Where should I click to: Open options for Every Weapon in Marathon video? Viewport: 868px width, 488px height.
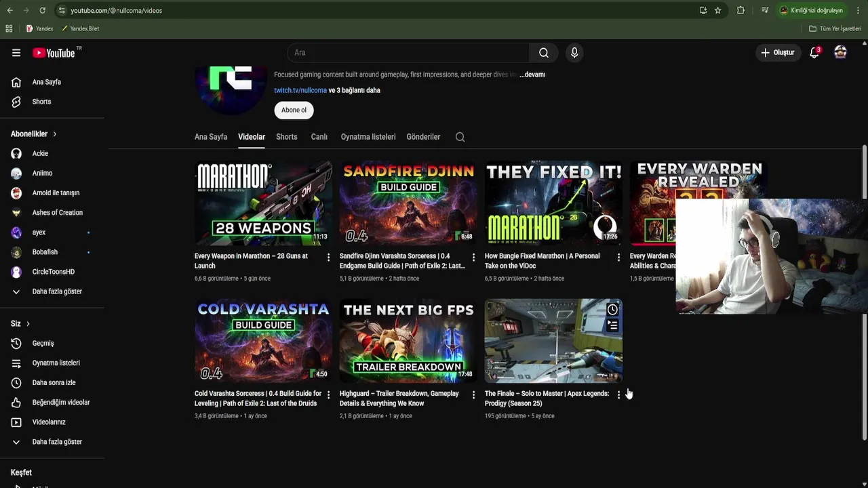pos(328,258)
